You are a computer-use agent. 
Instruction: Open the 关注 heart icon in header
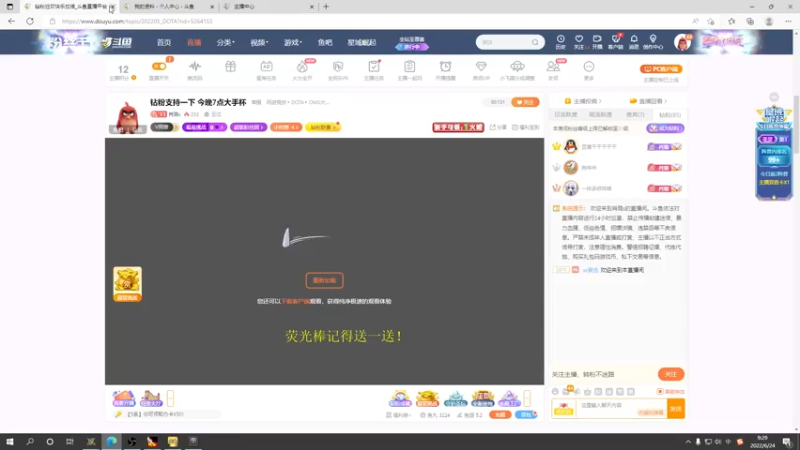(x=579, y=42)
